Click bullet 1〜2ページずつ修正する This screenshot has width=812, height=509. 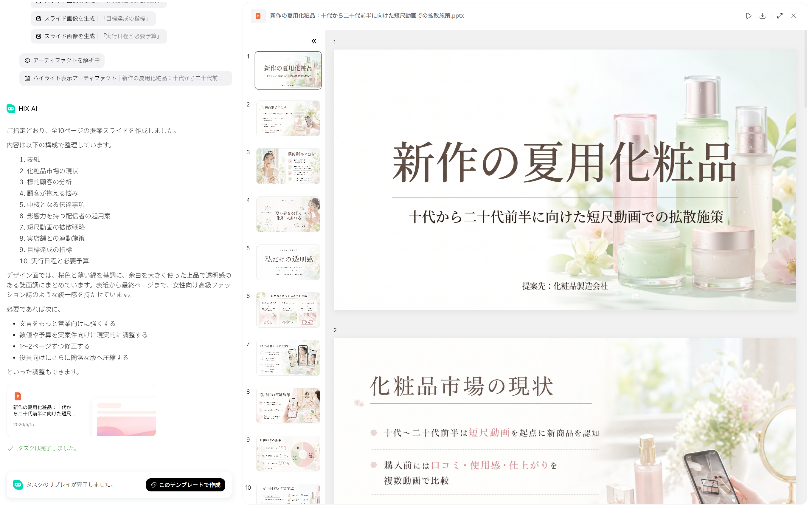pos(55,346)
